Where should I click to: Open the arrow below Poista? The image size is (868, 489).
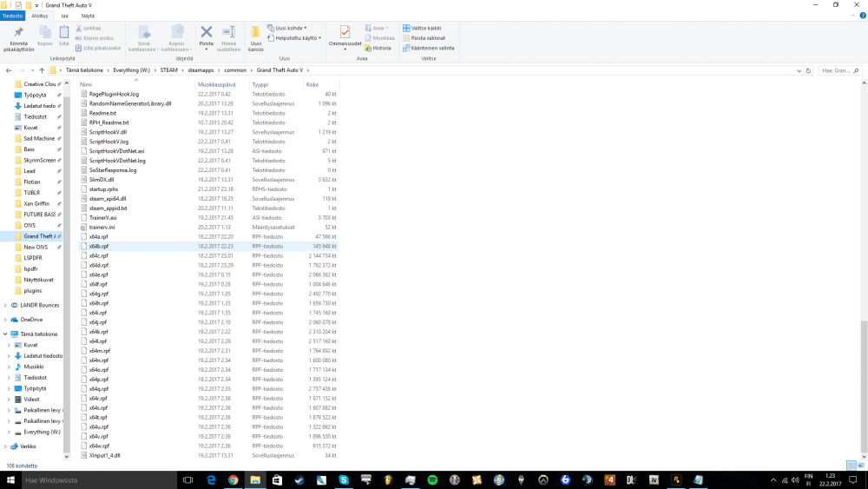(x=207, y=50)
